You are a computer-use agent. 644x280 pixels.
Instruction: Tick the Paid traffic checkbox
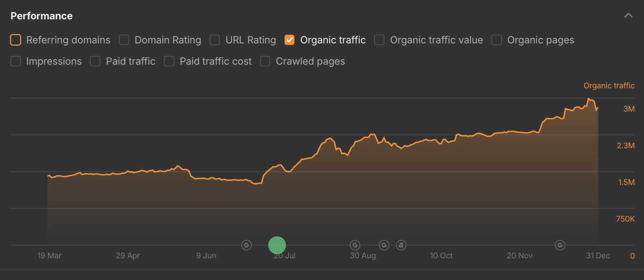95,61
